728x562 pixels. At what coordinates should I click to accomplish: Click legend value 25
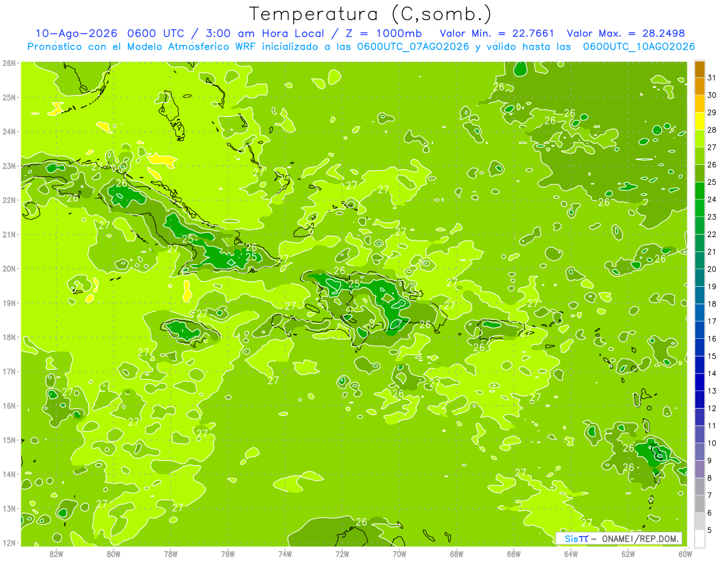712,182
